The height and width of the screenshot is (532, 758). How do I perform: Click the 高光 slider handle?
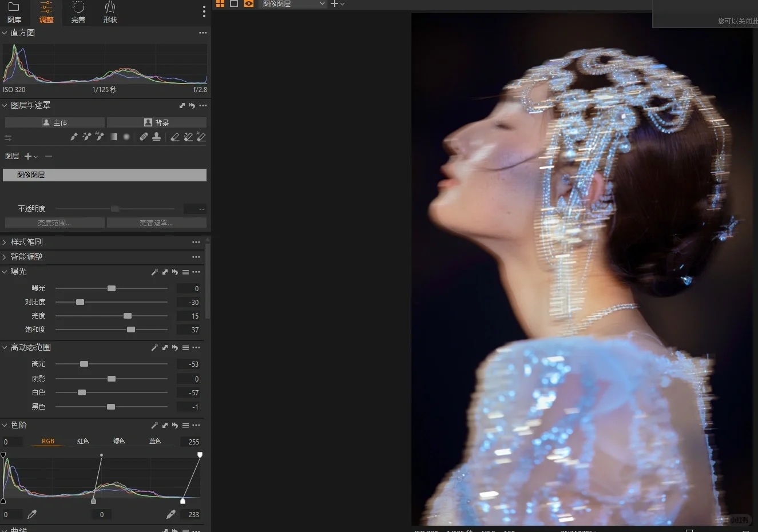tap(84, 364)
